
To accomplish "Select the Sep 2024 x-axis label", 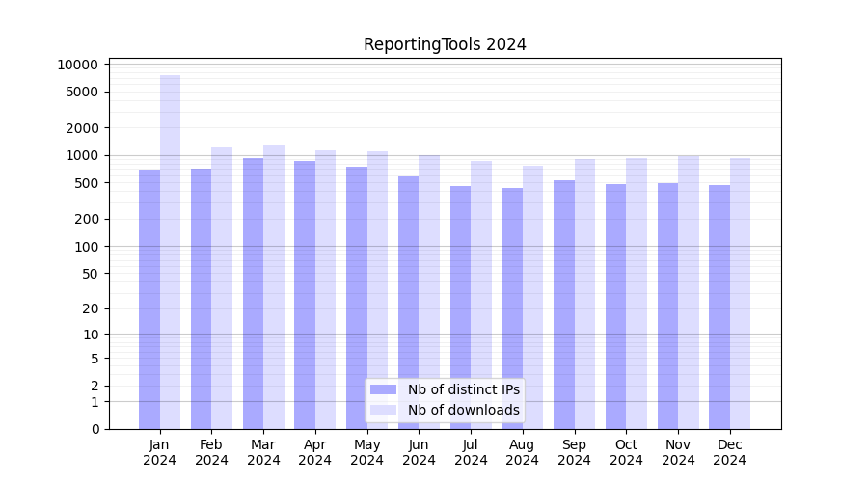I will click(x=574, y=452).
